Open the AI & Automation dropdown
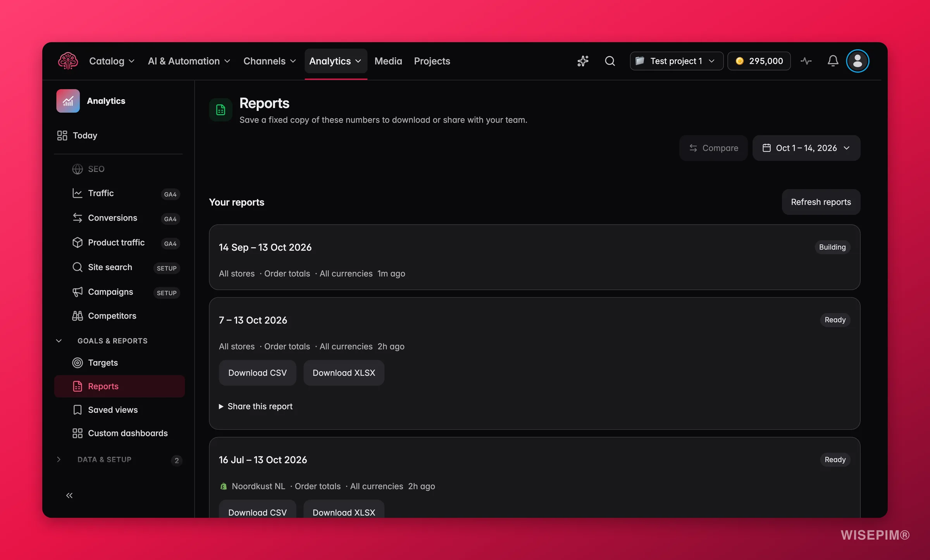The image size is (930, 560). pos(189,61)
